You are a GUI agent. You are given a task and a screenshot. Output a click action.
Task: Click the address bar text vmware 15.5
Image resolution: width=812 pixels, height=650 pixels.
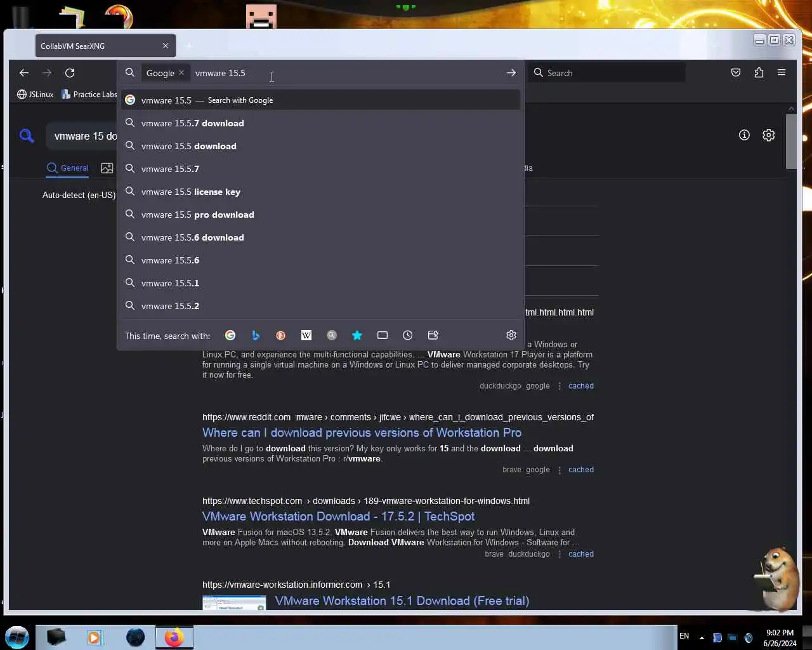[220, 73]
